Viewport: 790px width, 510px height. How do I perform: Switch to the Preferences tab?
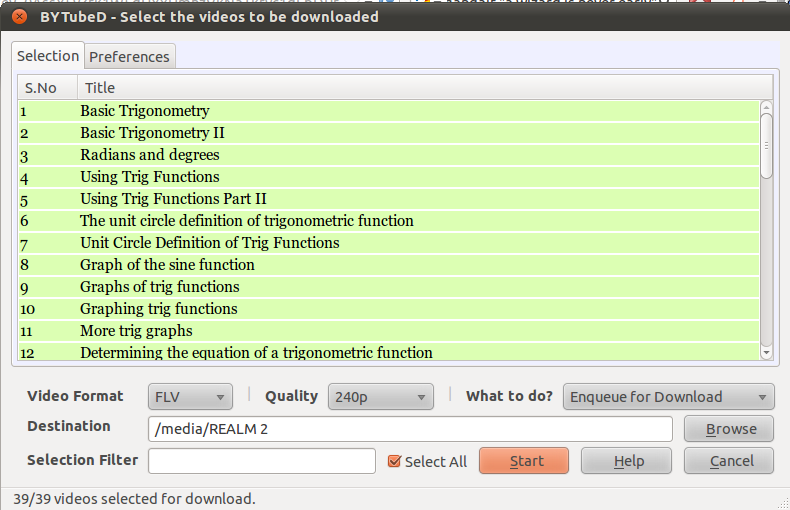(x=129, y=56)
